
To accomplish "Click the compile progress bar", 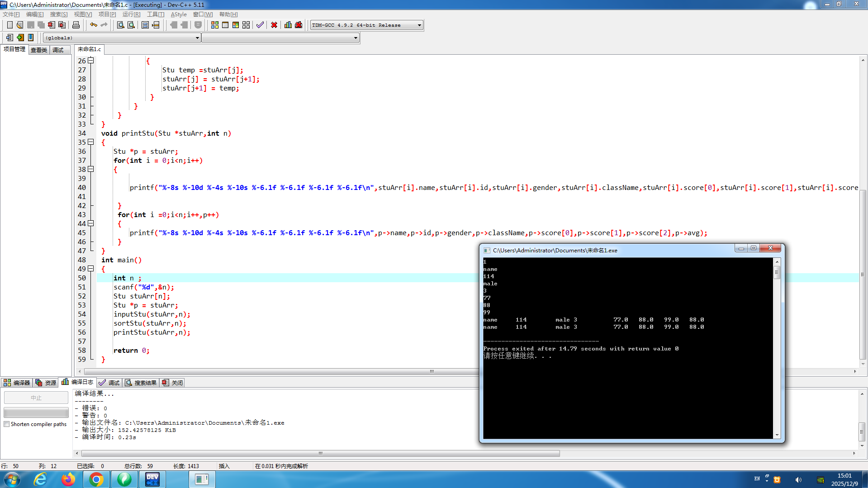I will point(36,412).
